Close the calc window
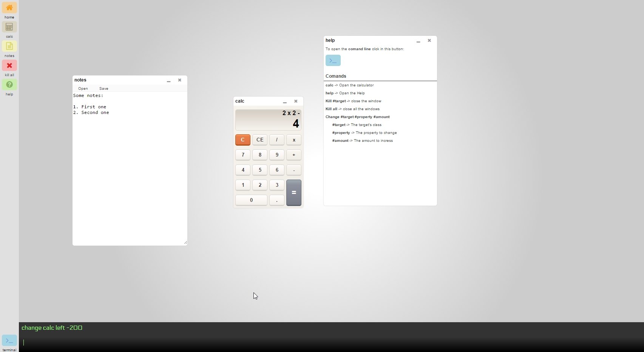This screenshot has width=644, height=352. coord(296,101)
